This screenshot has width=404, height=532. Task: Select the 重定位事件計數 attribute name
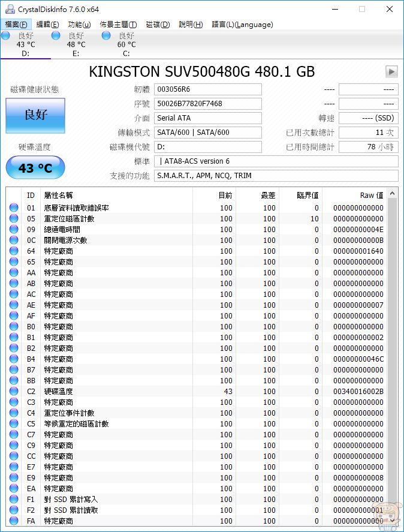(69, 413)
